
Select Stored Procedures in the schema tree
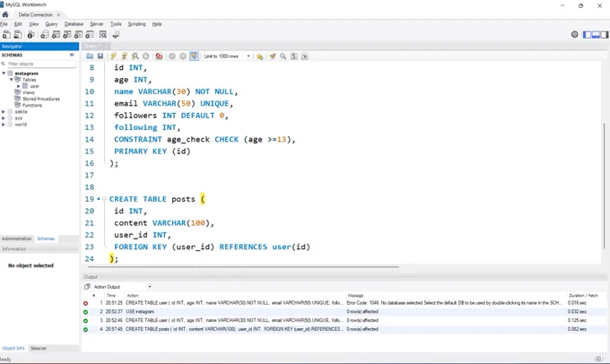pos(41,99)
